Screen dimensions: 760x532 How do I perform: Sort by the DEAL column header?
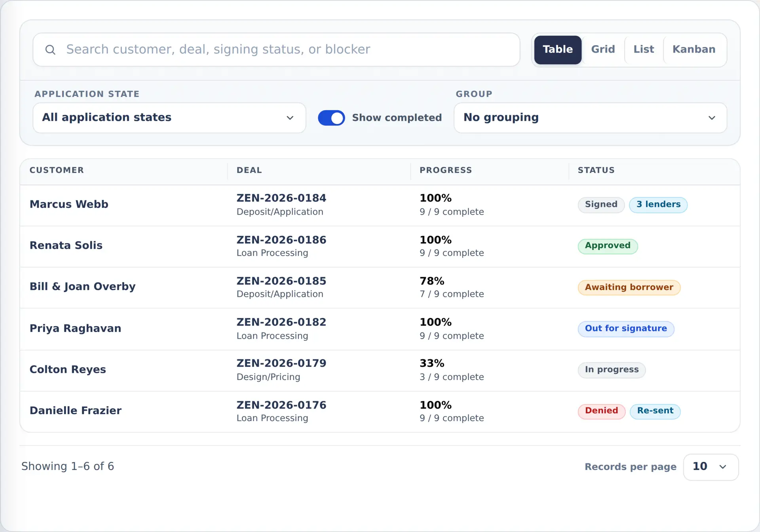249,170
